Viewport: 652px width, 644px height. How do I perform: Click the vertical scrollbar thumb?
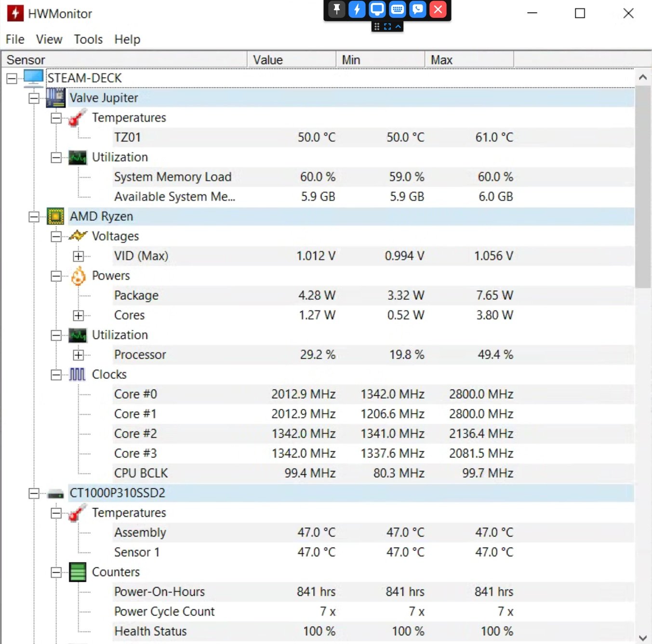[x=643, y=187]
